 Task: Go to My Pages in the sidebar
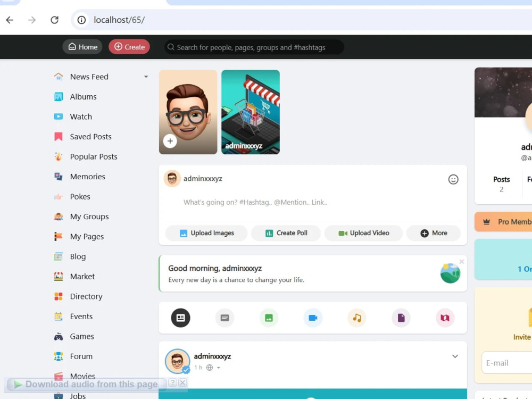click(x=87, y=237)
